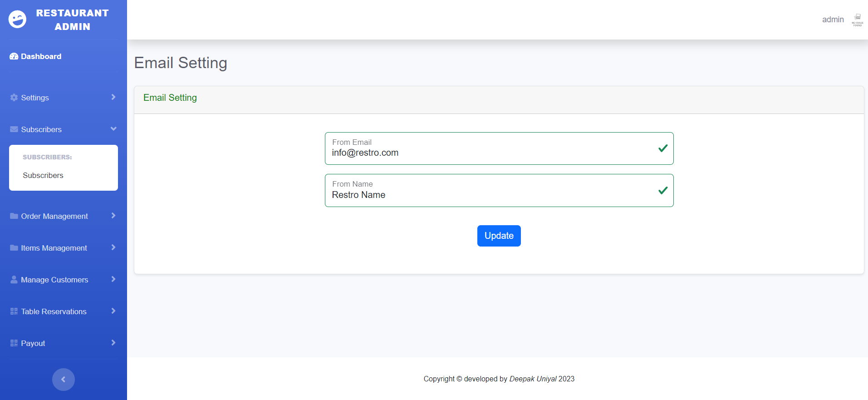Click the Restaurant Admin brand title
This screenshot has width=868, height=400.
pyautogui.click(x=73, y=20)
